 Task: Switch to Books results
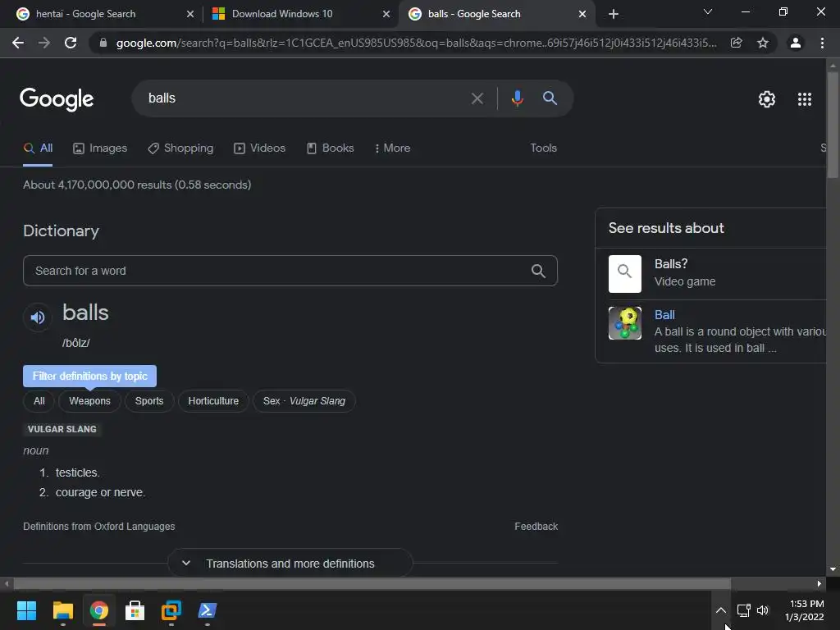coord(330,148)
